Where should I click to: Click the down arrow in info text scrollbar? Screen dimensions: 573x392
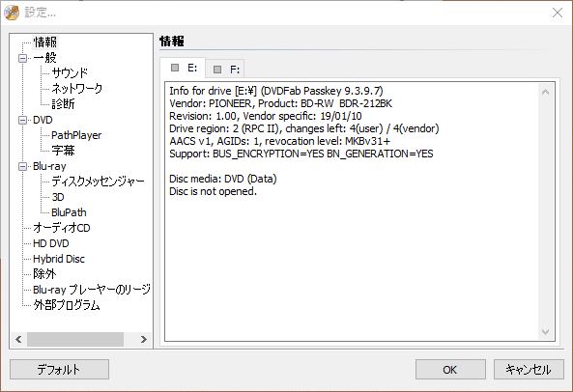tap(545, 331)
